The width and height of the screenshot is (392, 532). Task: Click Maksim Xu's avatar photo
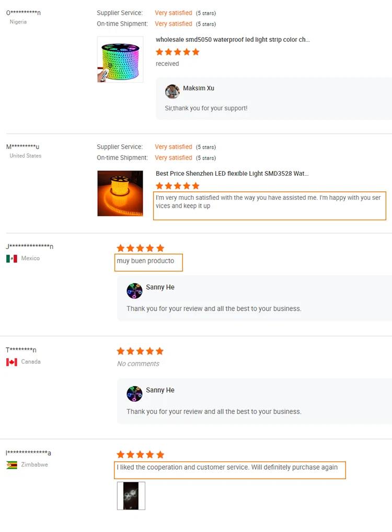(172, 92)
